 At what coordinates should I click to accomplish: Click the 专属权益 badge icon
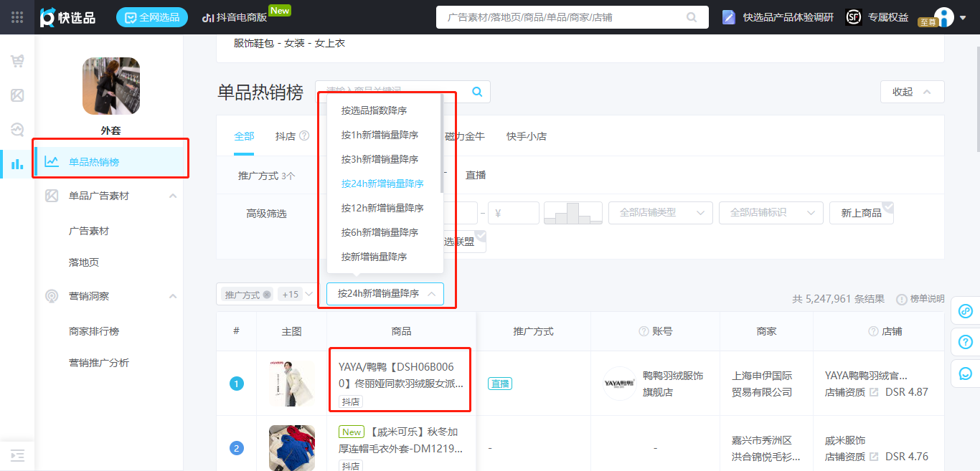pos(853,17)
